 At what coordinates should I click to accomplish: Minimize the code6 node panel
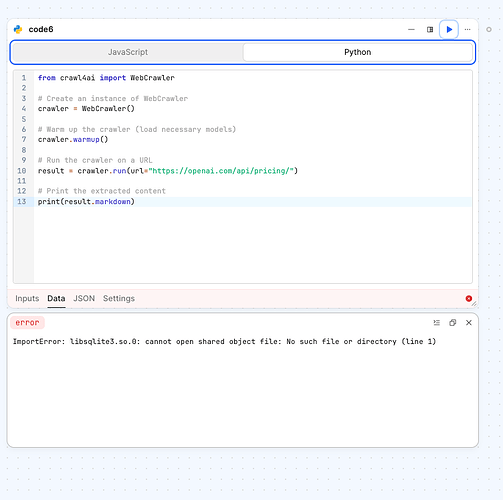click(x=411, y=30)
